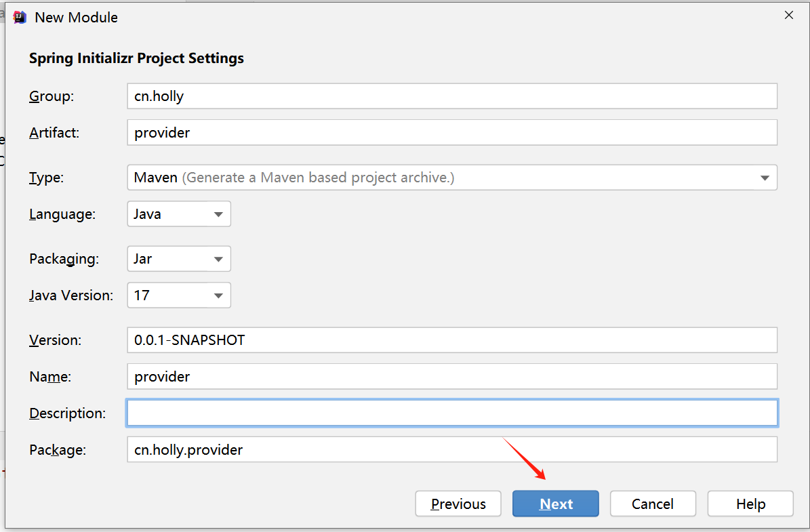Open Help for this dialog
810x532 pixels.
750,504
